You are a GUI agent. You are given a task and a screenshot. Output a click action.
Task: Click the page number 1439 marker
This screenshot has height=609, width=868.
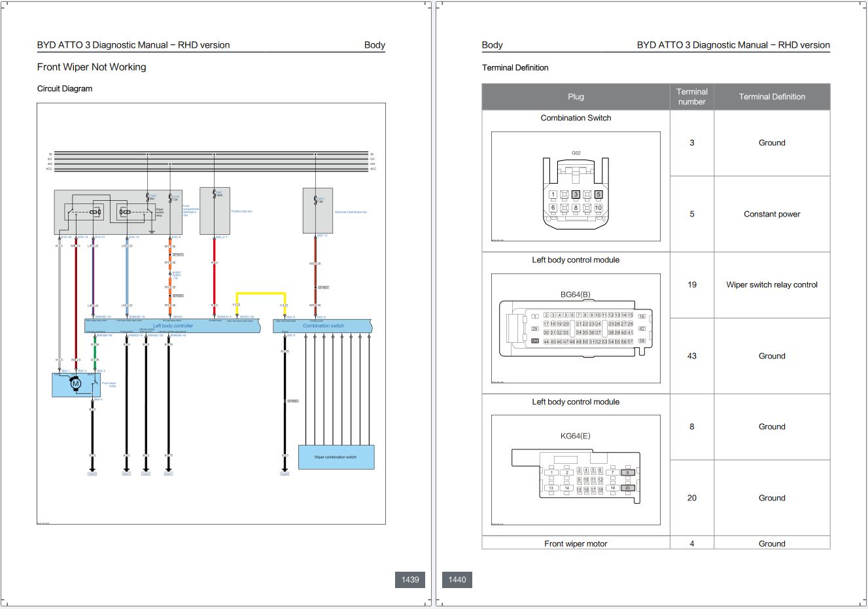coord(411,580)
